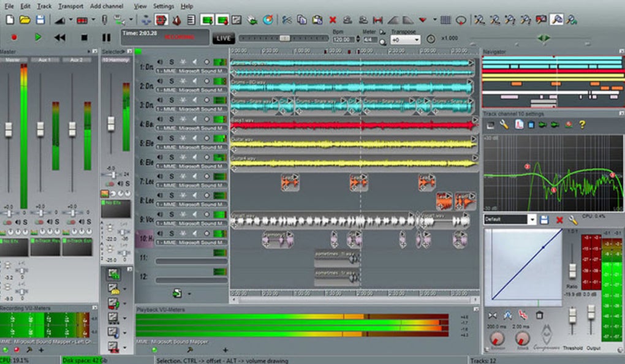Viewport: 625px width, 364px height.
Task: Click the grid icon in the toolbar
Action: [445, 20]
